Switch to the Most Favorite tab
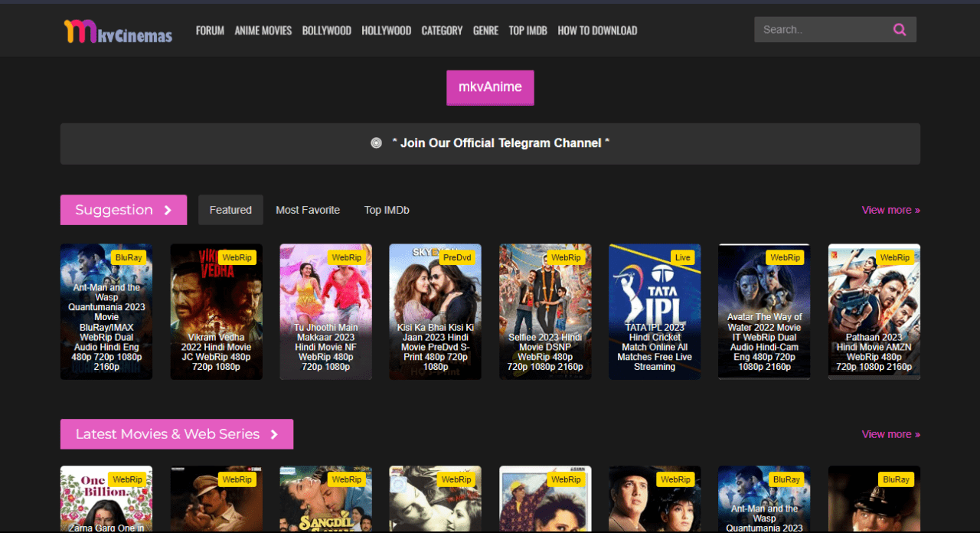980x533 pixels. coord(308,209)
